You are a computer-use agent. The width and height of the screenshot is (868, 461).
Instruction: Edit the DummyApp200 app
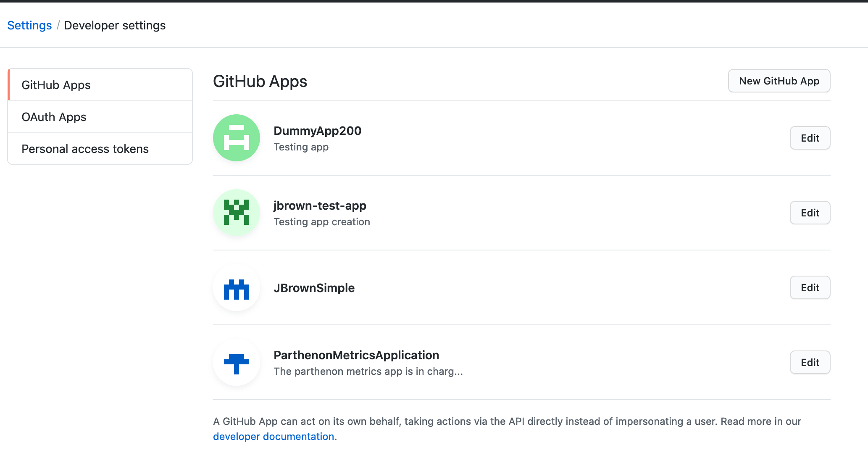810,138
